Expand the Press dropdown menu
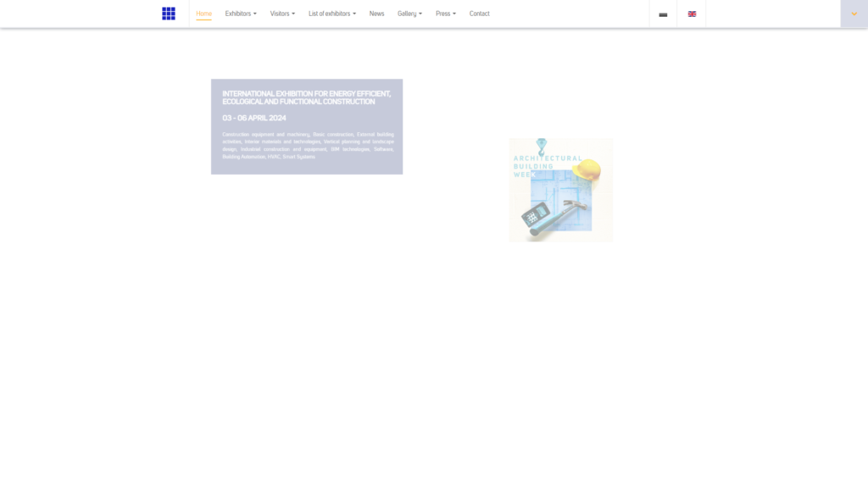Viewport: 868px width, 488px height. pyautogui.click(x=446, y=14)
